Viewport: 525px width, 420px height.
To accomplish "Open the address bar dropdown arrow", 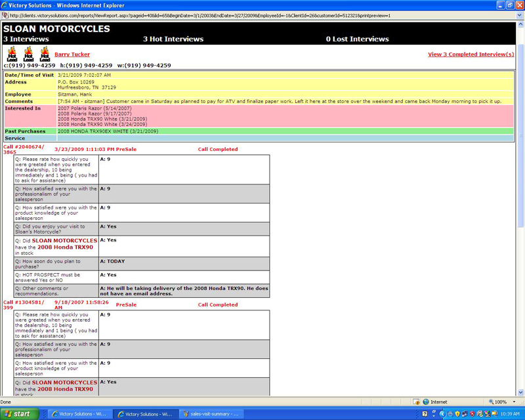I will tap(520, 15).
